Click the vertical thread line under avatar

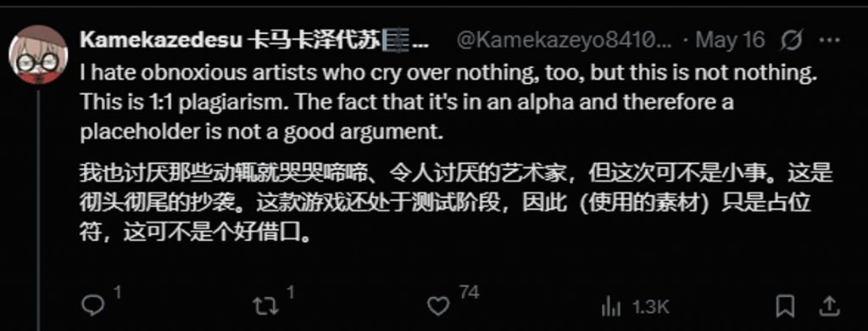[x=39, y=210]
